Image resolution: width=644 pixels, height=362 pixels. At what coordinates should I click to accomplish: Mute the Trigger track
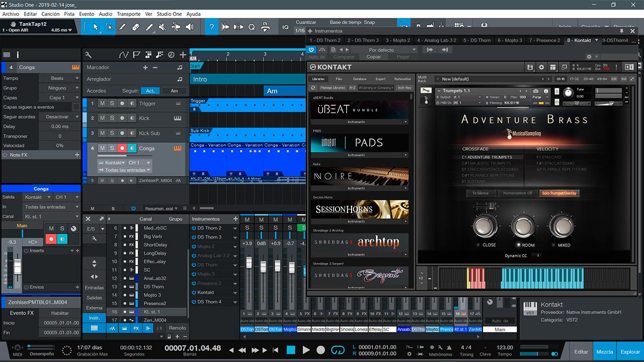102,104
